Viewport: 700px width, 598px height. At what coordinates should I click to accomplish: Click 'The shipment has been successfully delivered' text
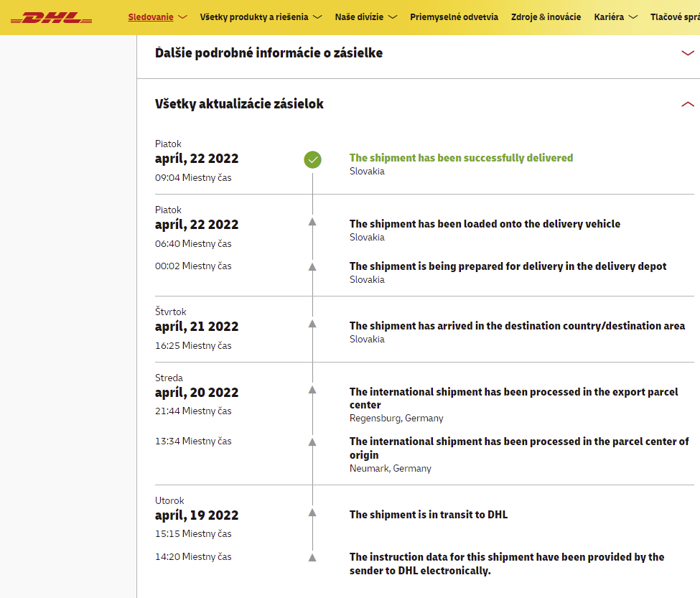click(461, 158)
